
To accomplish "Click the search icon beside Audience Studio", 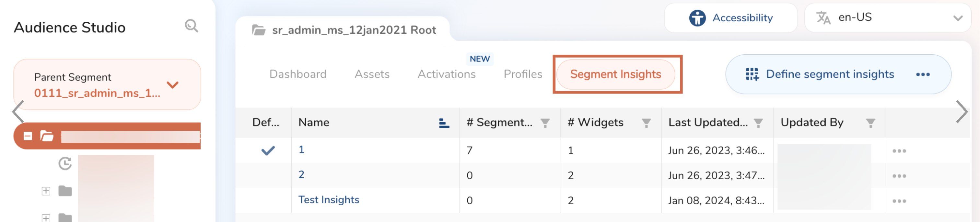I will pyautogui.click(x=191, y=26).
